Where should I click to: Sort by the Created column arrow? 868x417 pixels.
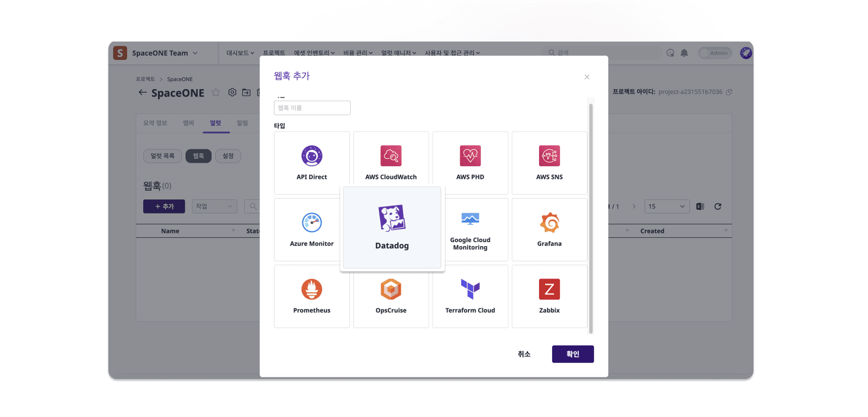[x=726, y=230]
